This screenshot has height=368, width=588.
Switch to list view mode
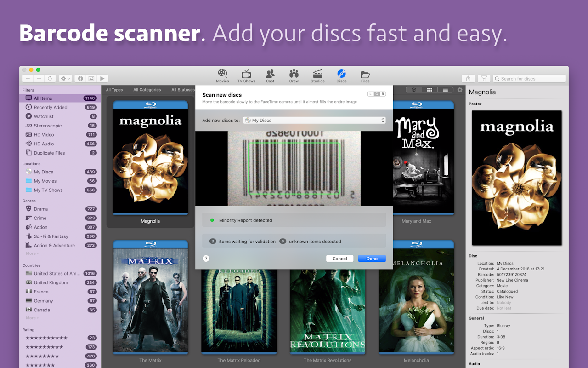coord(445,90)
